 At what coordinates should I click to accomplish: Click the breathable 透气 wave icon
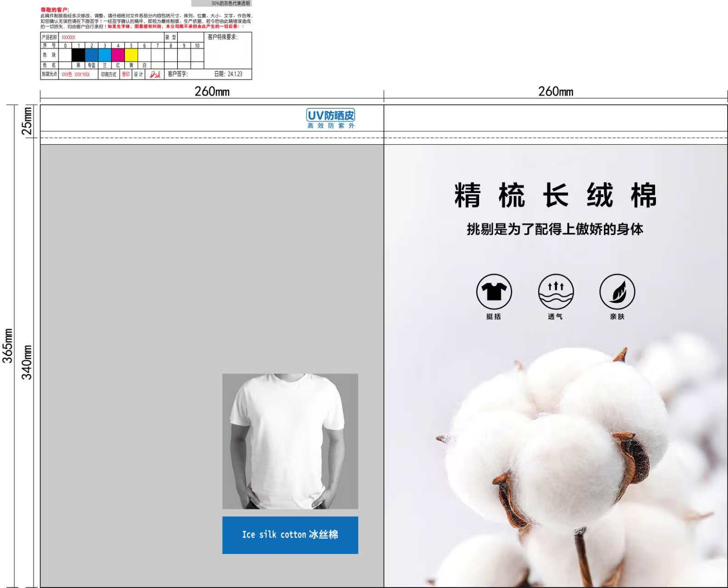point(556,292)
